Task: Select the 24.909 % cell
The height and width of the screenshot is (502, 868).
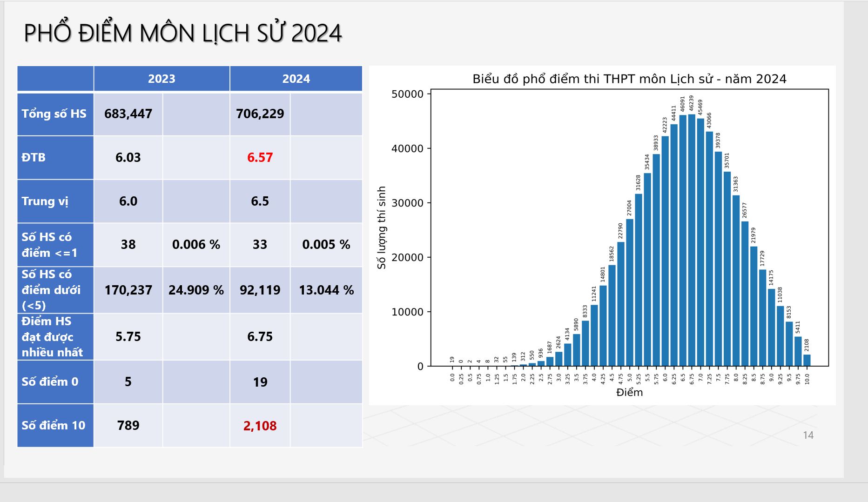Action: 196,290
